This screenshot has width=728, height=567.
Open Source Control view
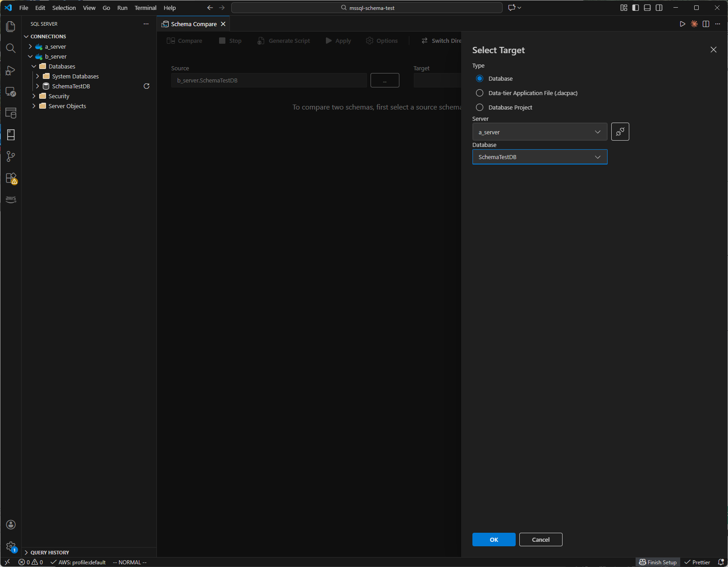[x=11, y=156]
